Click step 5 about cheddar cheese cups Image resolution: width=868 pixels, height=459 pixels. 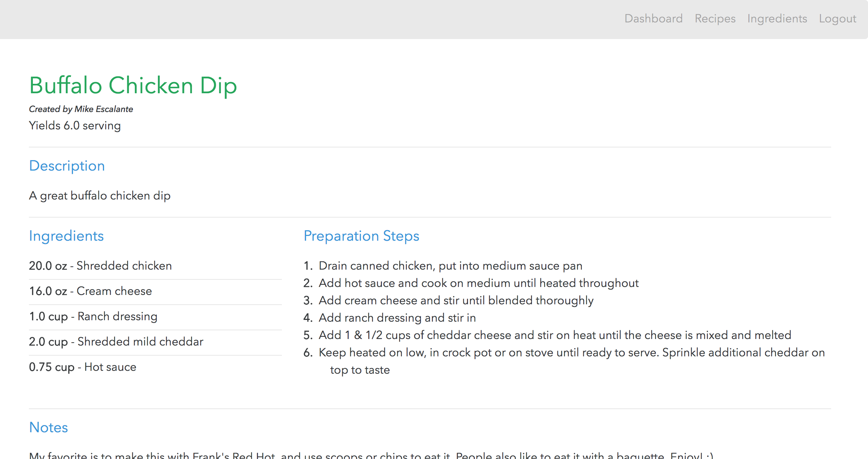point(555,335)
